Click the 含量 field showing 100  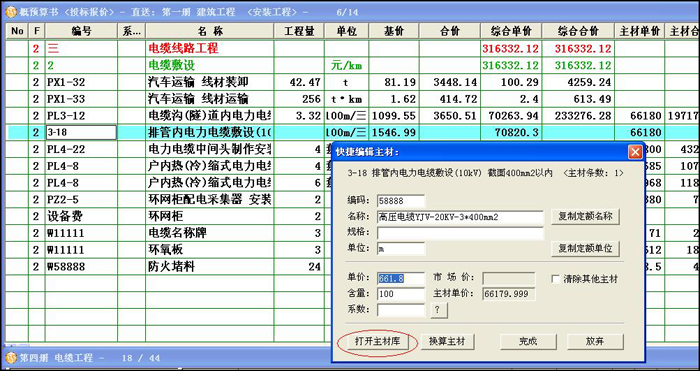(401, 294)
